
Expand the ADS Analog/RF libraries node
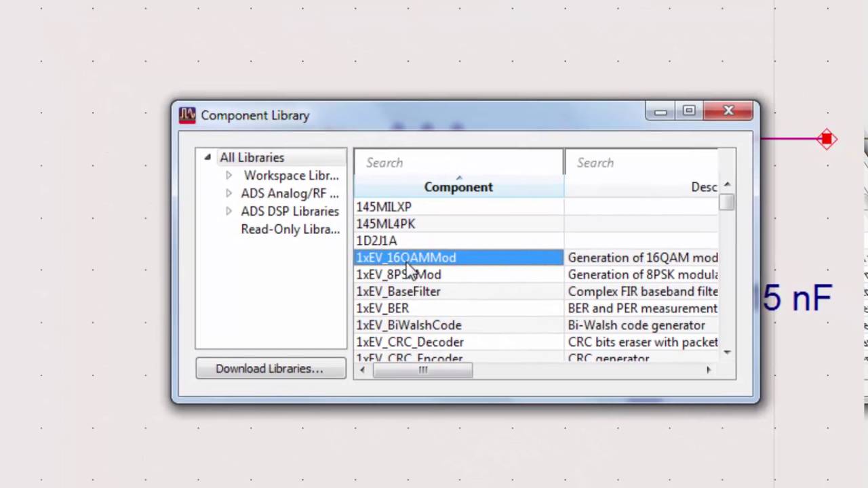(229, 193)
